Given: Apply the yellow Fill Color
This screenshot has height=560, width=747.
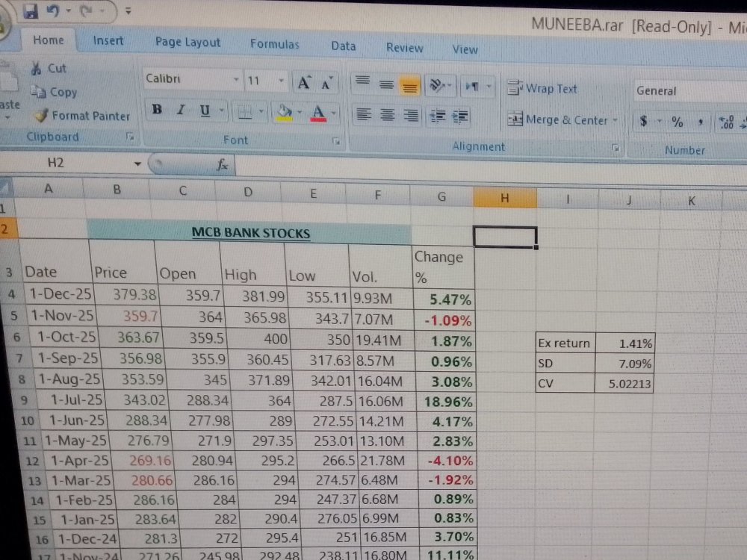Looking at the screenshot, I should click(x=285, y=113).
